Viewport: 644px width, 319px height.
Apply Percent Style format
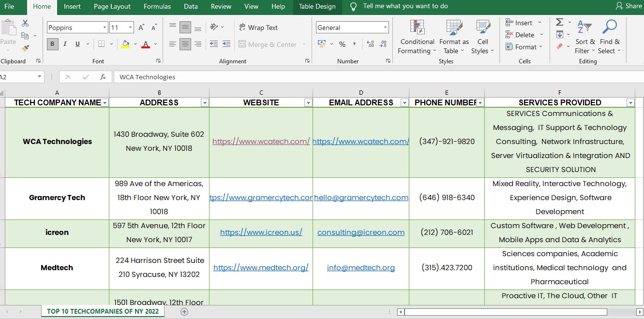(342, 44)
